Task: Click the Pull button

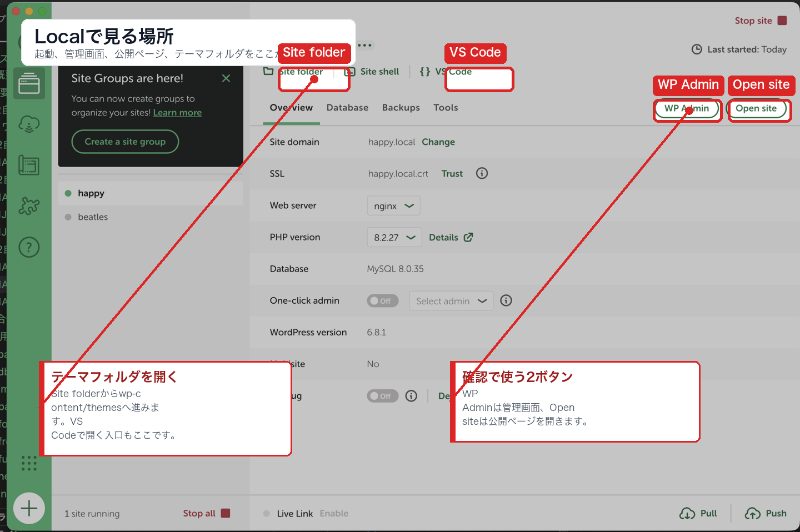Action: pyautogui.click(x=698, y=514)
